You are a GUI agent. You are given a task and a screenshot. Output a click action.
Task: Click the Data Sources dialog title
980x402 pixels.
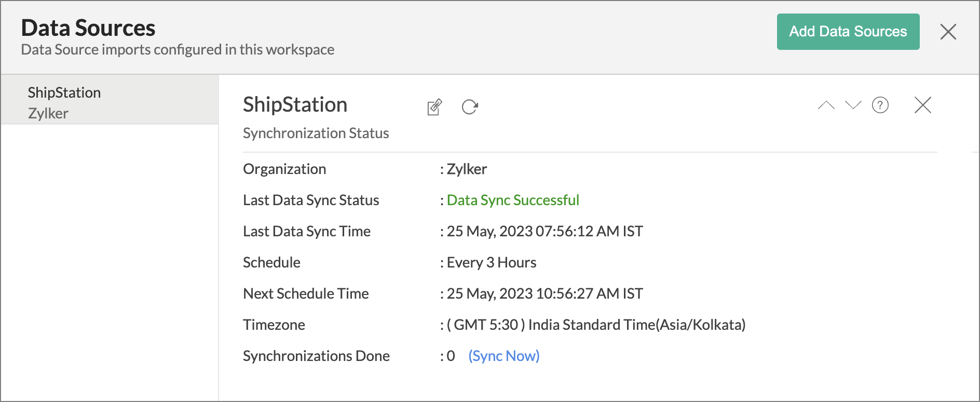pyautogui.click(x=88, y=28)
